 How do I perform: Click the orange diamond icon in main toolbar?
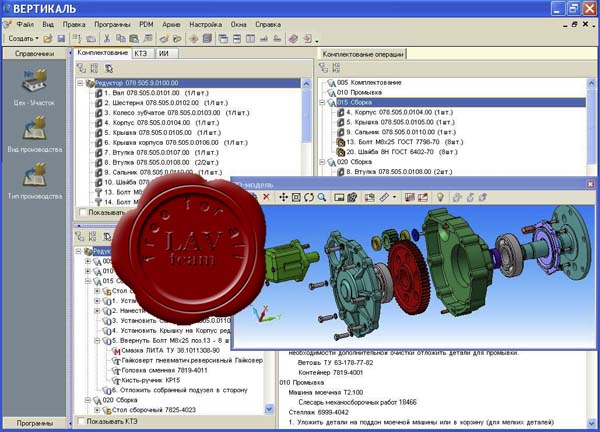tap(194, 39)
